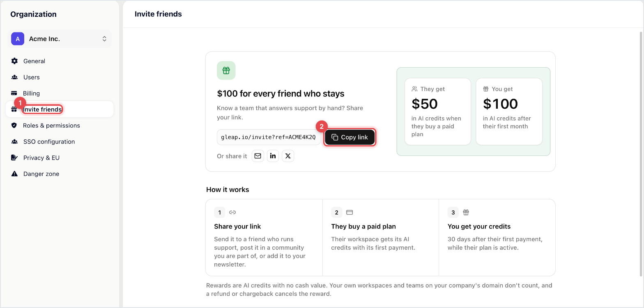Image resolution: width=644 pixels, height=308 pixels.
Task: Click the "How it works" heading
Action: point(228,189)
